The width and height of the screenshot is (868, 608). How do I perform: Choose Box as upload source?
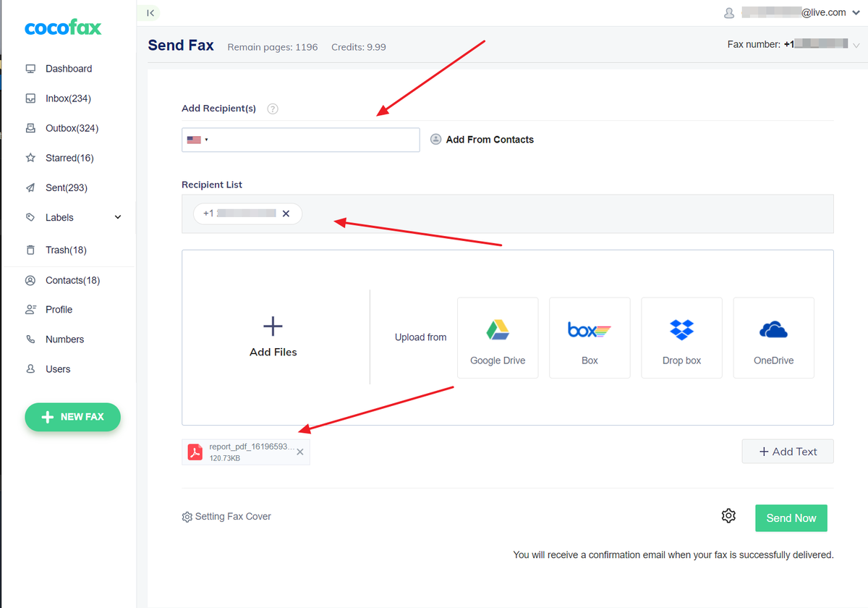click(590, 337)
